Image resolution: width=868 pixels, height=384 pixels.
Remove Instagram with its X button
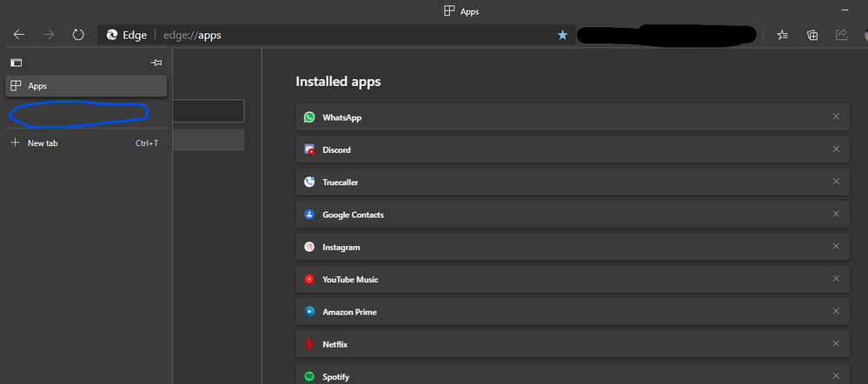point(836,246)
